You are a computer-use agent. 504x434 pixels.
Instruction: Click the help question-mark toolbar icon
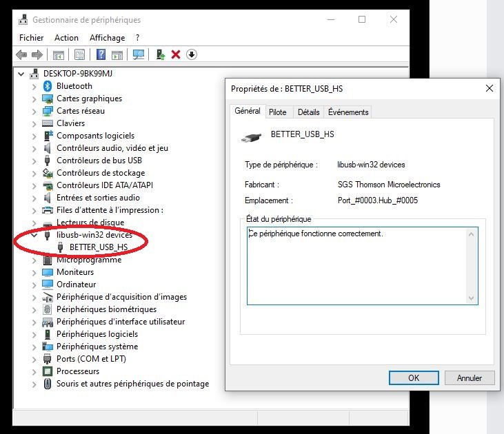coord(101,54)
